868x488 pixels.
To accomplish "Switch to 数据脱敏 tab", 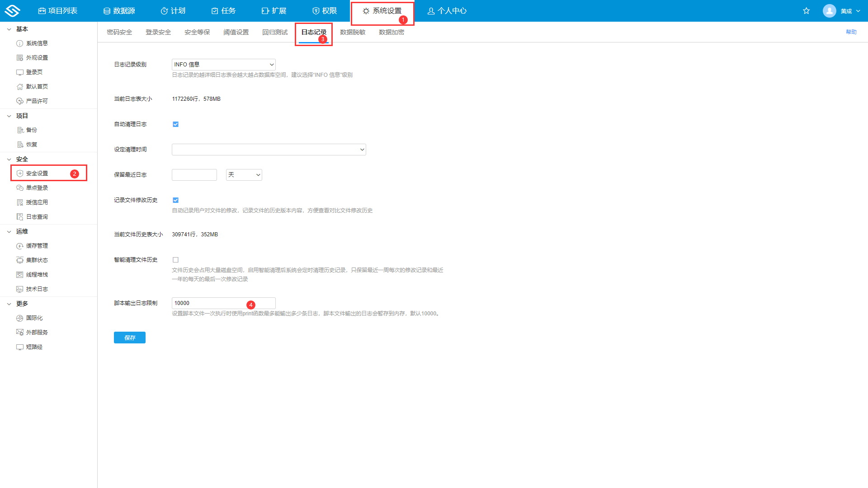I will (352, 32).
